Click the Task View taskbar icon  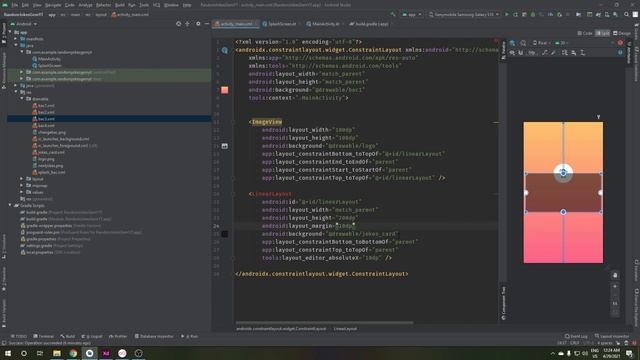point(40,353)
